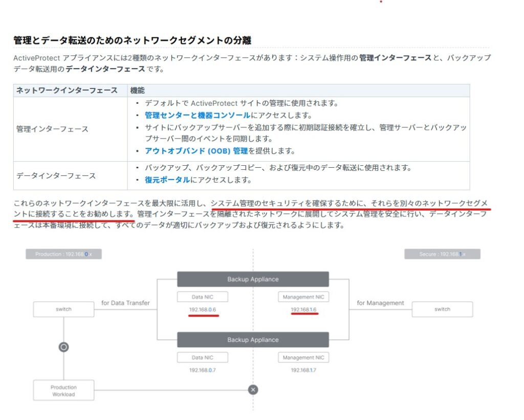Click the for Data Transfer label

(125, 303)
